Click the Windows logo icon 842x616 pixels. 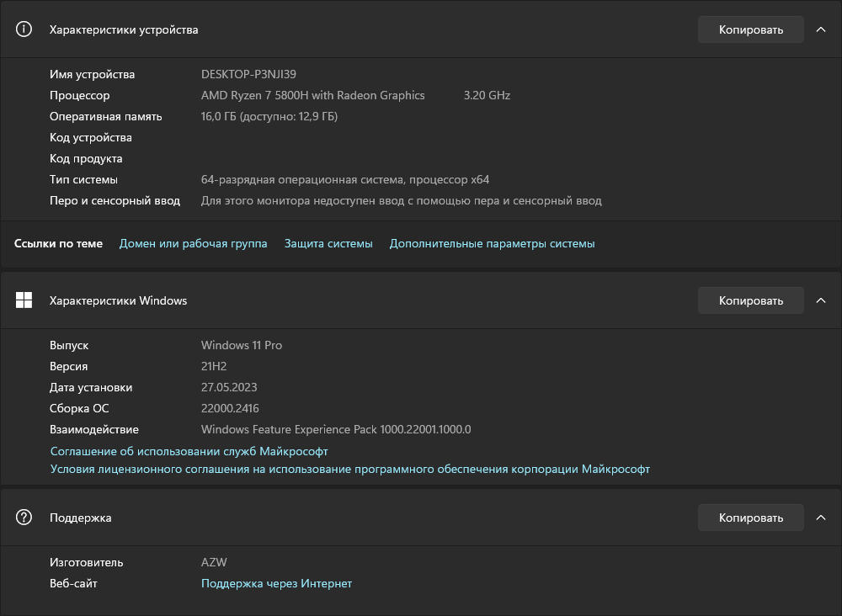click(24, 300)
